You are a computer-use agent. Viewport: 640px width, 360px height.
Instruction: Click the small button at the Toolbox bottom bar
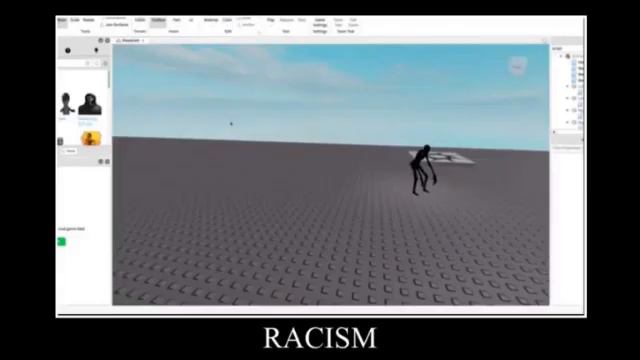point(70,151)
